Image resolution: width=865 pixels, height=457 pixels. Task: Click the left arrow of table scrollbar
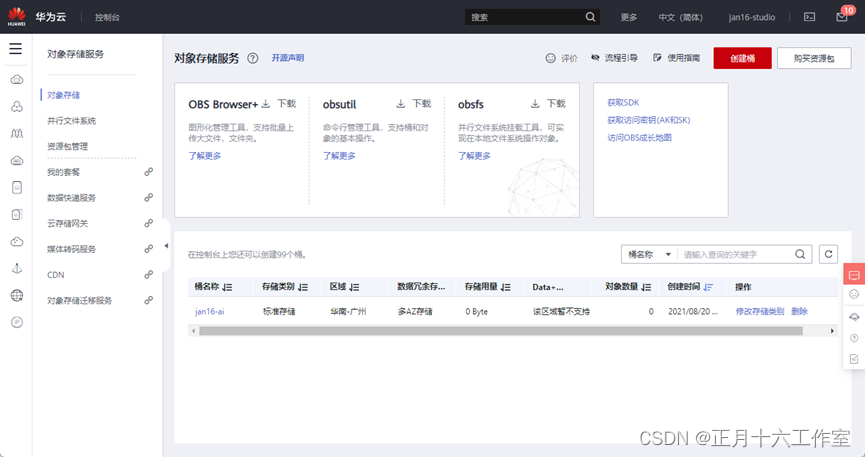click(x=193, y=331)
